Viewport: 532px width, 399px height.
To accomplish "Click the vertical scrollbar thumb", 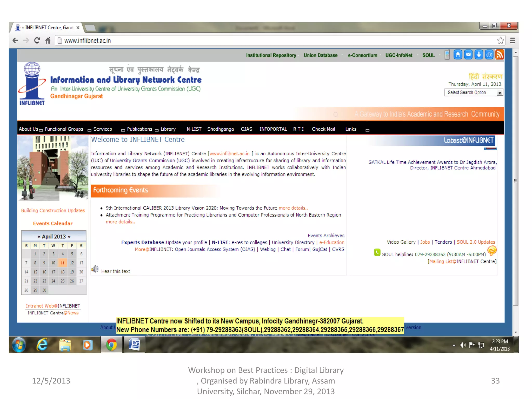I will pyautogui.click(x=516, y=181).
